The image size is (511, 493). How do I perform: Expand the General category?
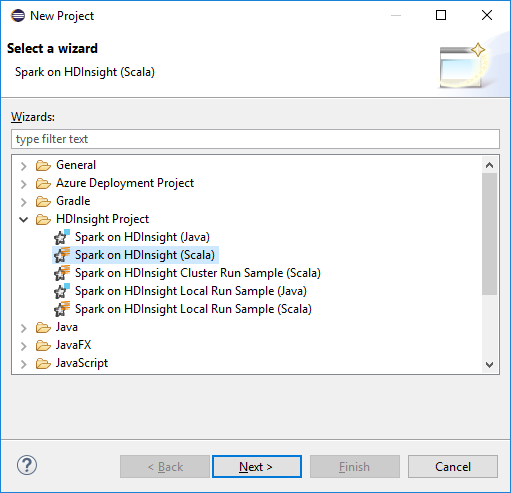coord(23,166)
